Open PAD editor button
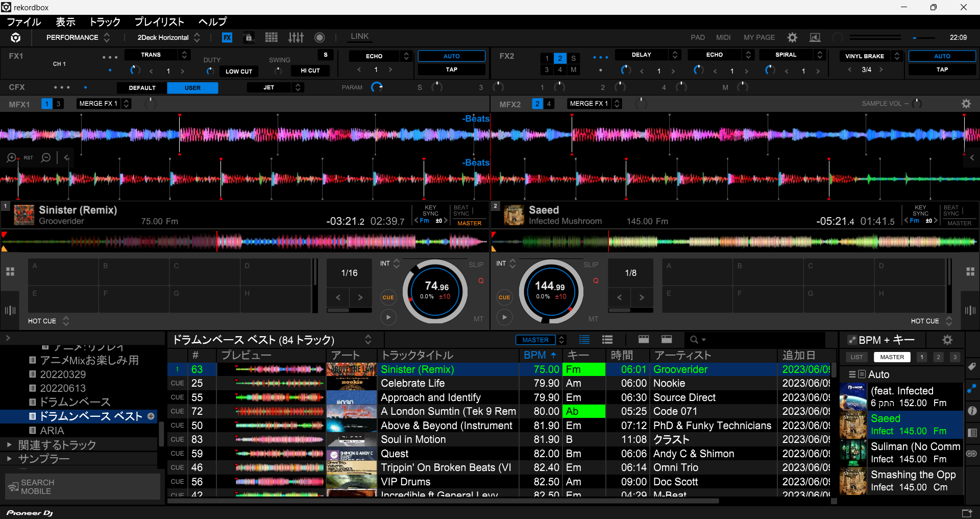Image resolution: width=980 pixels, height=519 pixels. pos(698,37)
